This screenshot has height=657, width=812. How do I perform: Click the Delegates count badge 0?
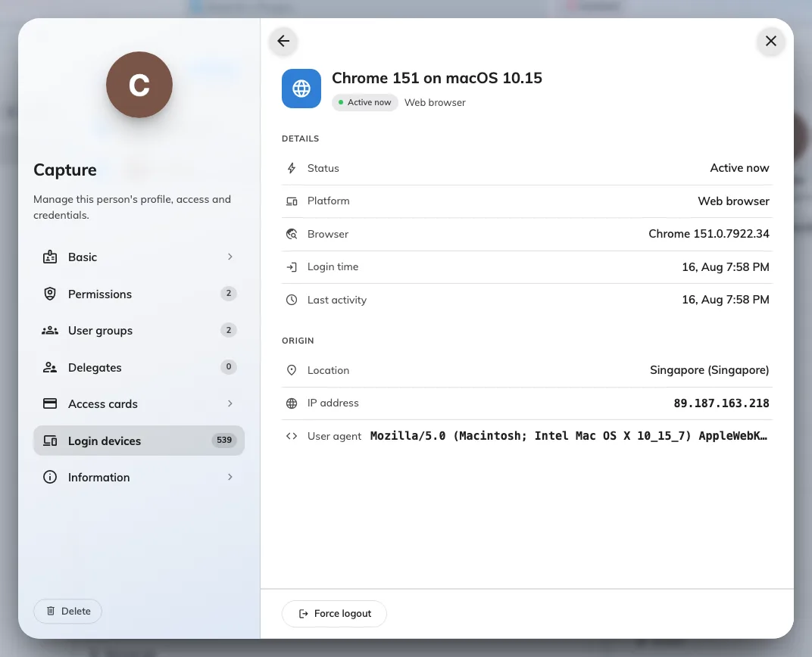click(229, 367)
